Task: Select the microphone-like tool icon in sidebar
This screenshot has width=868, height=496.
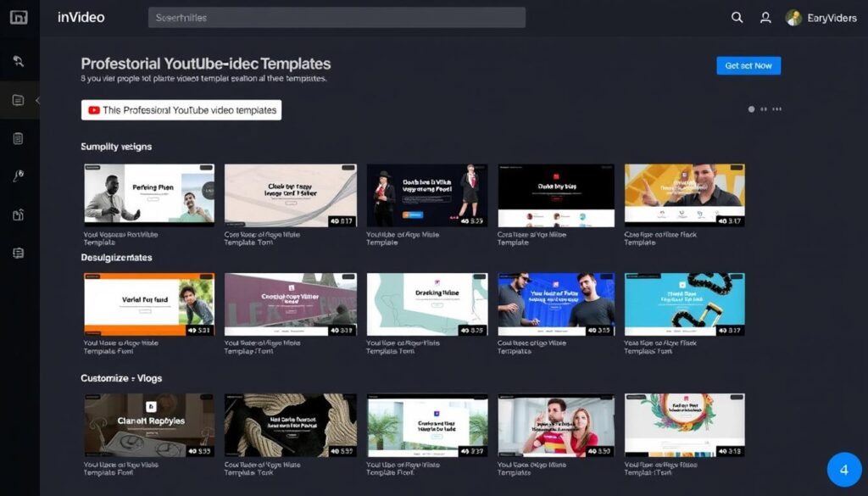Action: pos(19,176)
